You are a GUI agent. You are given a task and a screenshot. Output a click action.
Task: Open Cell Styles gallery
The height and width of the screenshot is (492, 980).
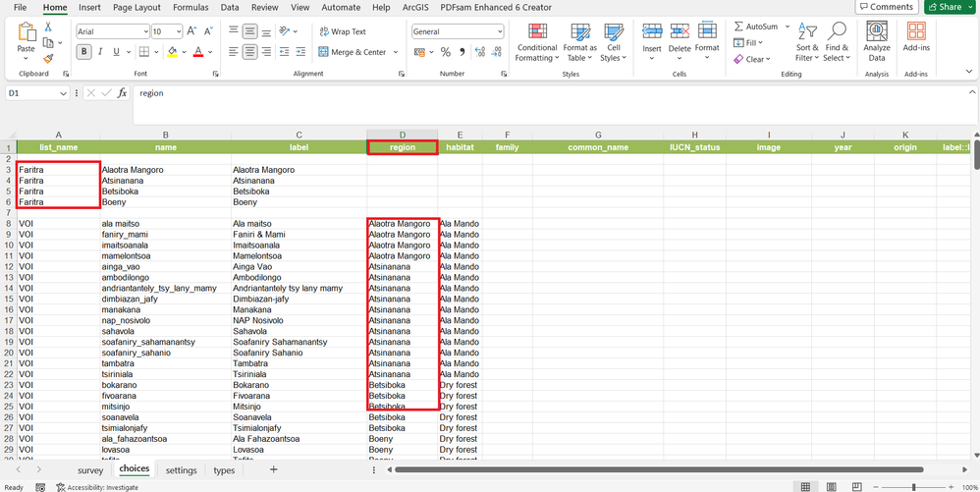tap(613, 42)
